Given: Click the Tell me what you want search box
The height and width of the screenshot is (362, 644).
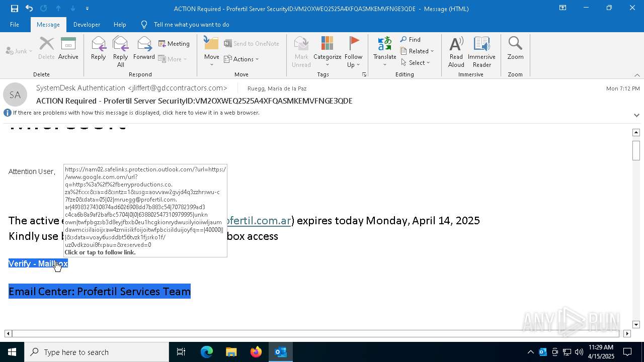Looking at the screenshot, I should click(x=191, y=25).
